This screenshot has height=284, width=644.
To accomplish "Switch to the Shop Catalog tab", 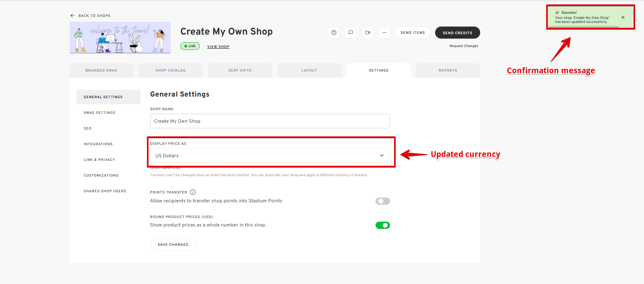I will coord(171,70).
